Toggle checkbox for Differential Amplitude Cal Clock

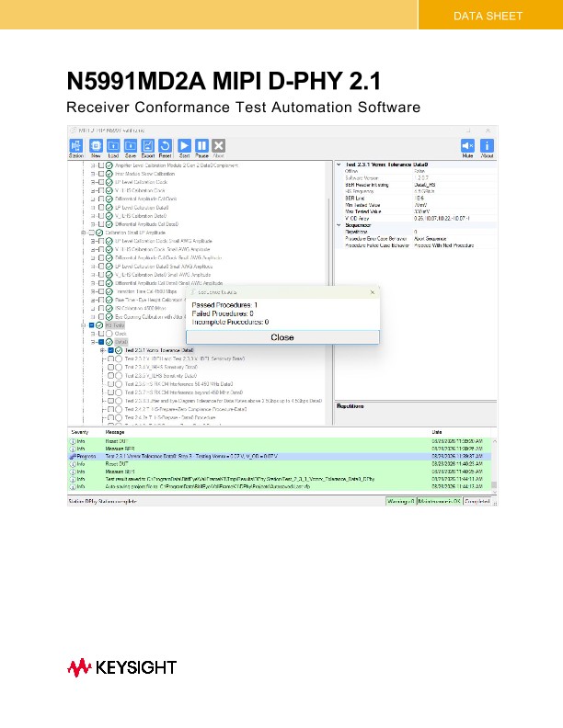pyautogui.click(x=101, y=199)
